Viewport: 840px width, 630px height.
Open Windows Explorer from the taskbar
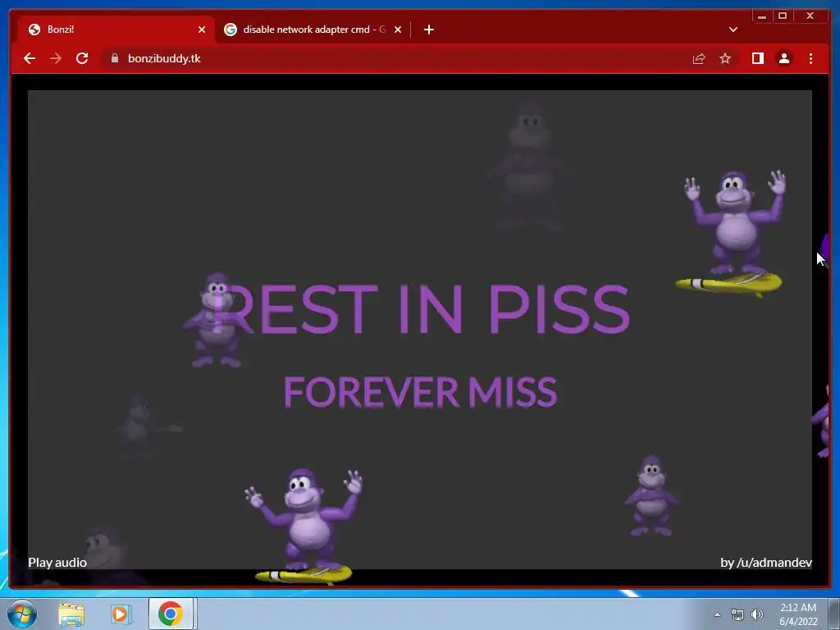[x=71, y=614]
